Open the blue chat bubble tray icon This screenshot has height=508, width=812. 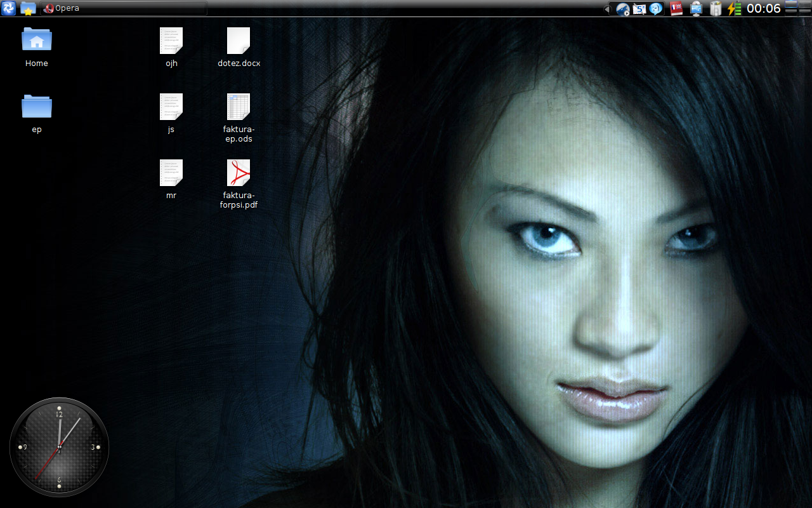click(x=656, y=9)
